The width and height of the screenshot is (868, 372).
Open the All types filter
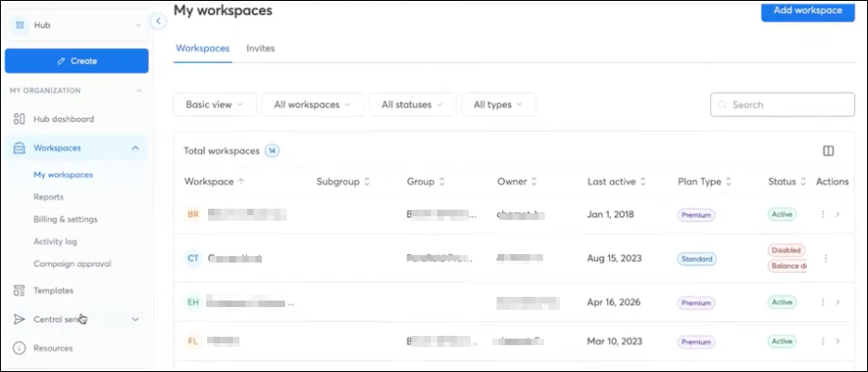pos(499,105)
